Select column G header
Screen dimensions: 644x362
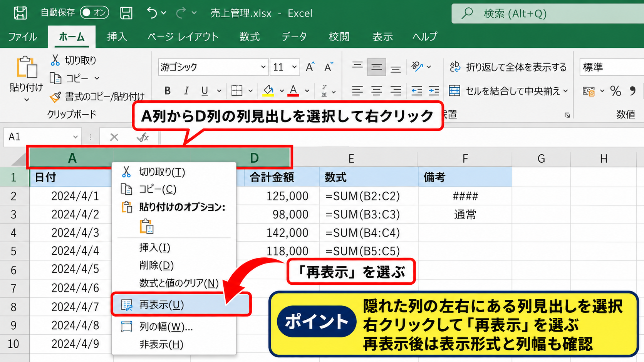pyautogui.click(x=541, y=158)
